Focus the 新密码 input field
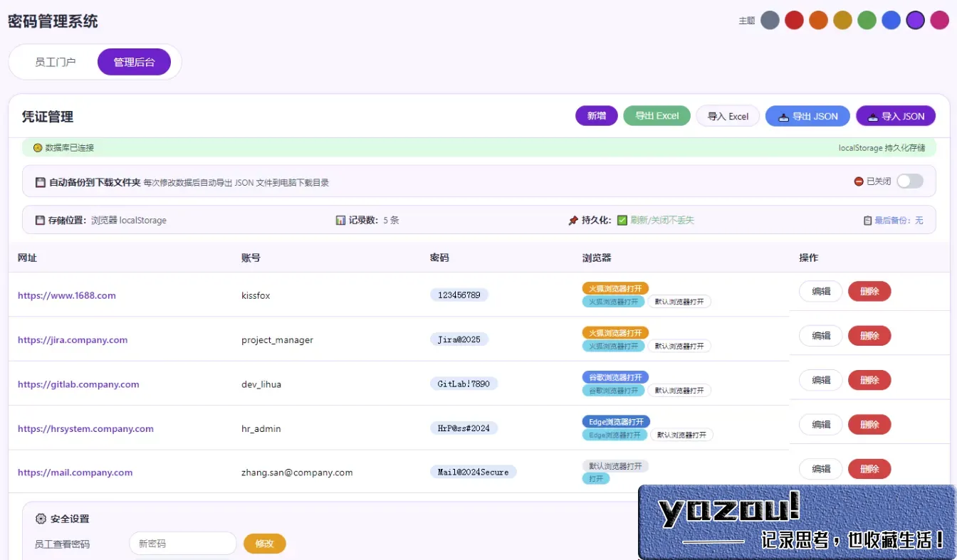This screenshot has width=957, height=560. pyautogui.click(x=183, y=544)
